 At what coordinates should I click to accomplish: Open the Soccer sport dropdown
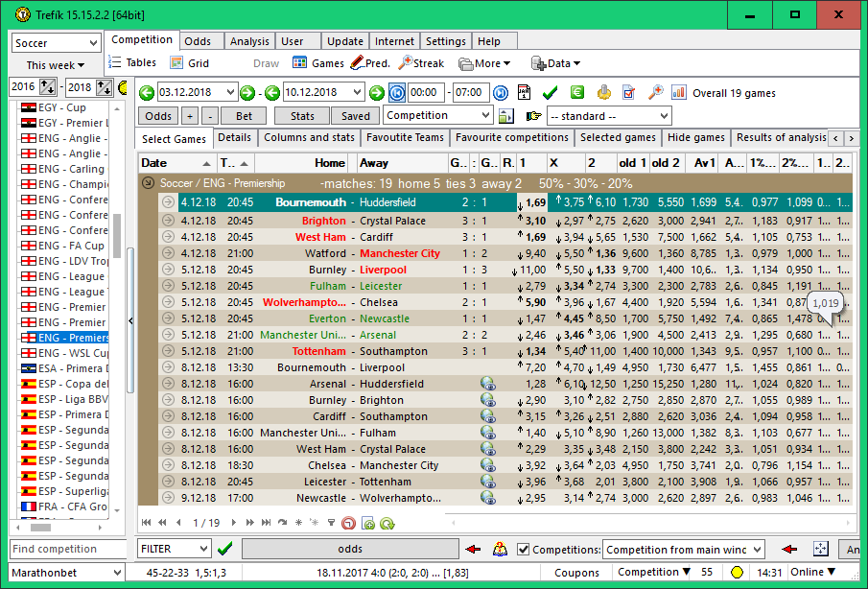[x=56, y=43]
